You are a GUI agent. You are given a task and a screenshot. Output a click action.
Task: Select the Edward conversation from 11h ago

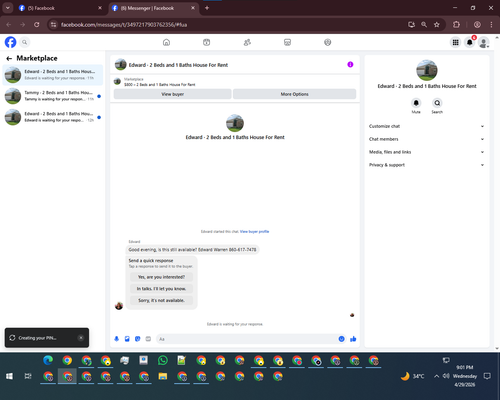53,75
